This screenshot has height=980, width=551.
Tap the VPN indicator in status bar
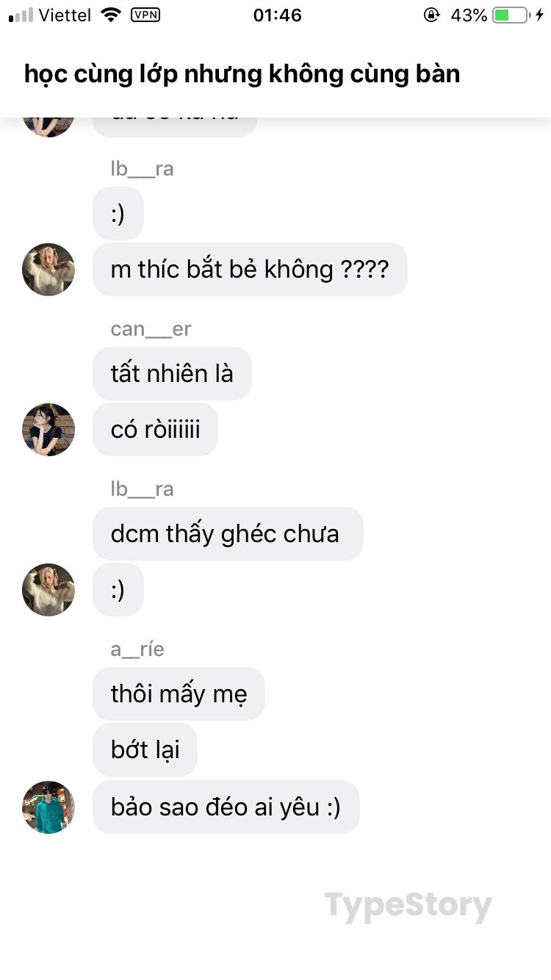coord(145,15)
